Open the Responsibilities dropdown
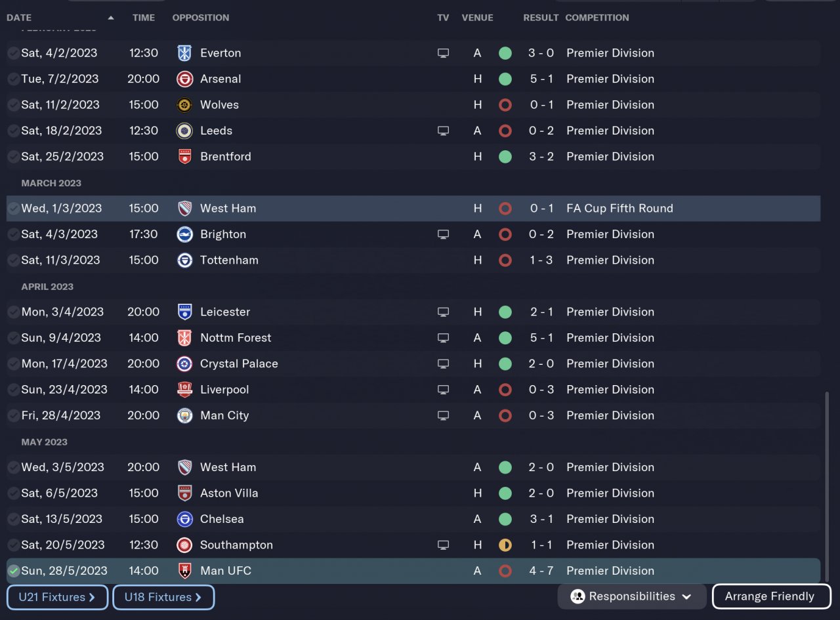This screenshot has height=620, width=840. 632,596
